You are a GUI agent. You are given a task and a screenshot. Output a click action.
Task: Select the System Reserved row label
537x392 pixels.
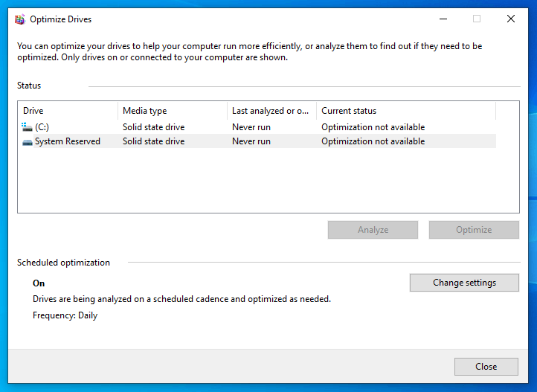tap(68, 141)
